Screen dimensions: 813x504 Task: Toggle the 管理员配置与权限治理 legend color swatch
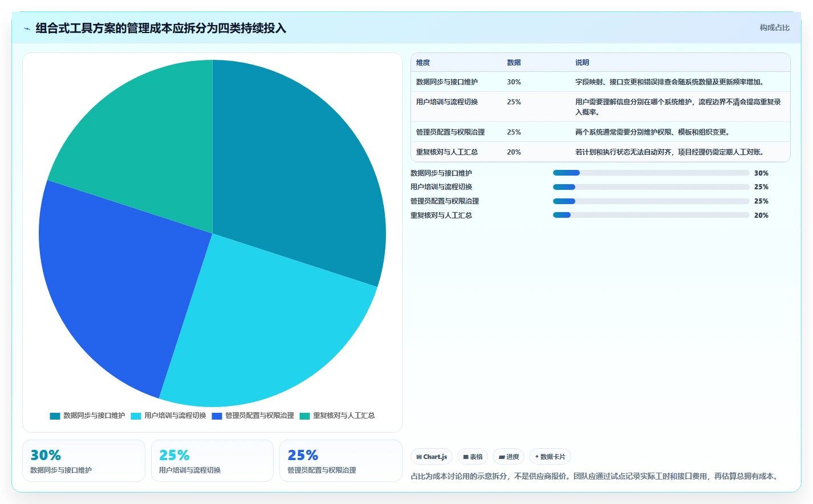point(217,416)
